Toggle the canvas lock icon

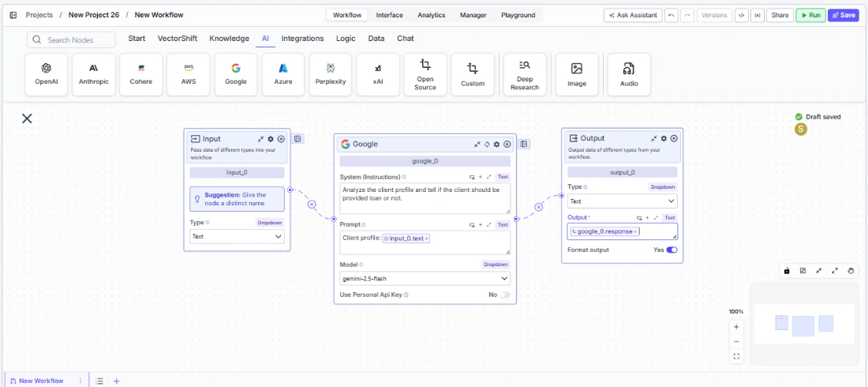point(787,271)
